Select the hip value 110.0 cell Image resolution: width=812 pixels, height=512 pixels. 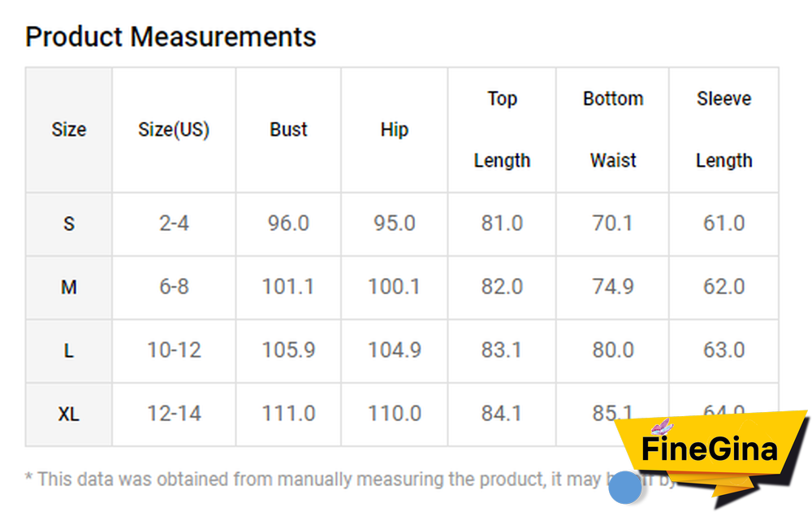(395, 414)
